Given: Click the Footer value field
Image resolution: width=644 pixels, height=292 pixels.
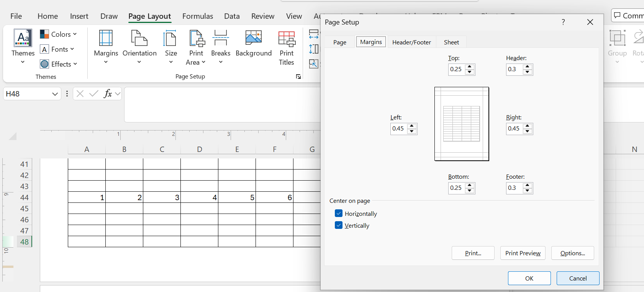Looking at the screenshot, I should (x=515, y=188).
